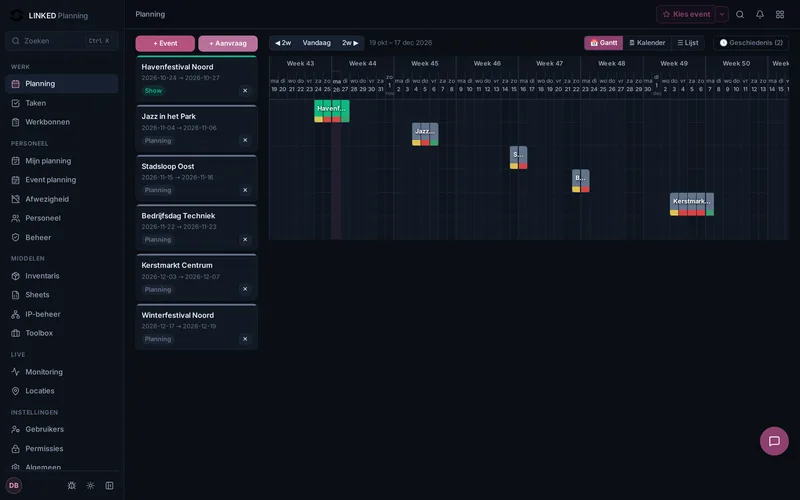This screenshot has height=500, width=800.
Task: Click the Kerstmark... Gantt bar
Action: click(x=692, y=204)
